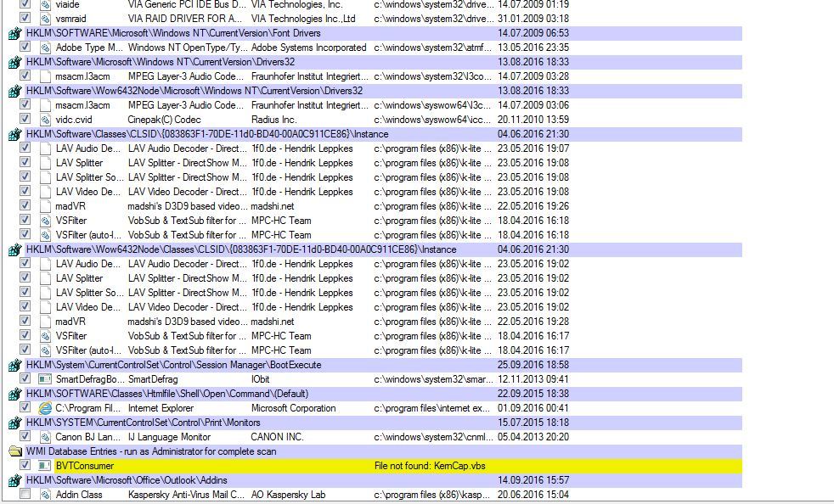Viewport: 834px width, 504px height.
Task: Click the registry icon beside the Print Monitors key
Action: [x=14, y=423]
